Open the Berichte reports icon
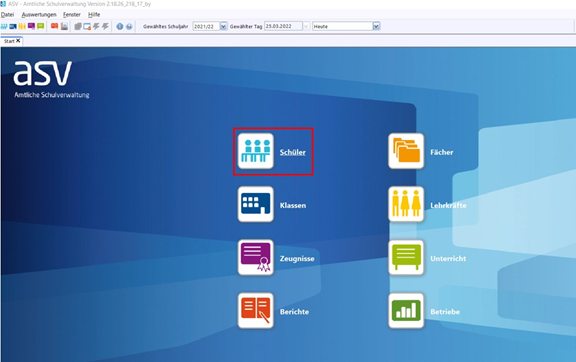Image resolution: width=576 pixels, height=362 pixels. 256,311
